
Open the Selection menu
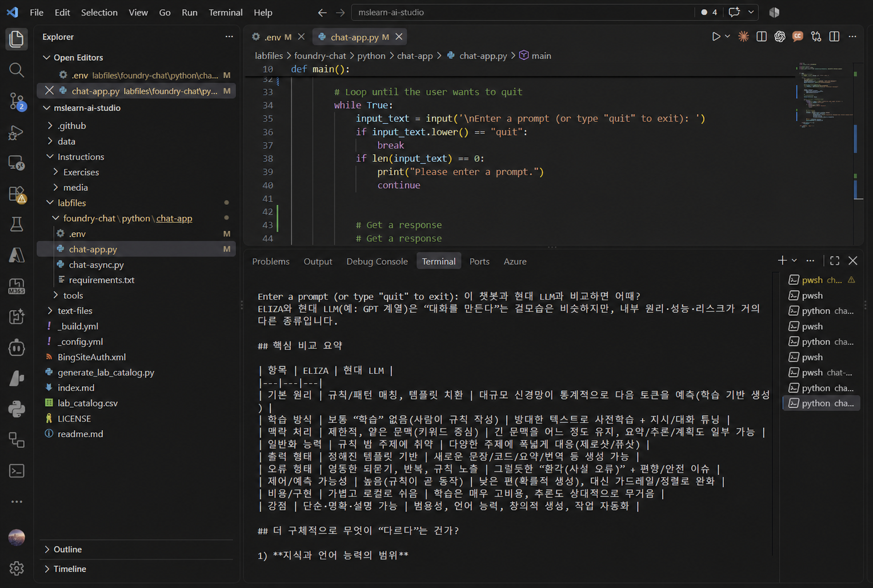[99, 12]
